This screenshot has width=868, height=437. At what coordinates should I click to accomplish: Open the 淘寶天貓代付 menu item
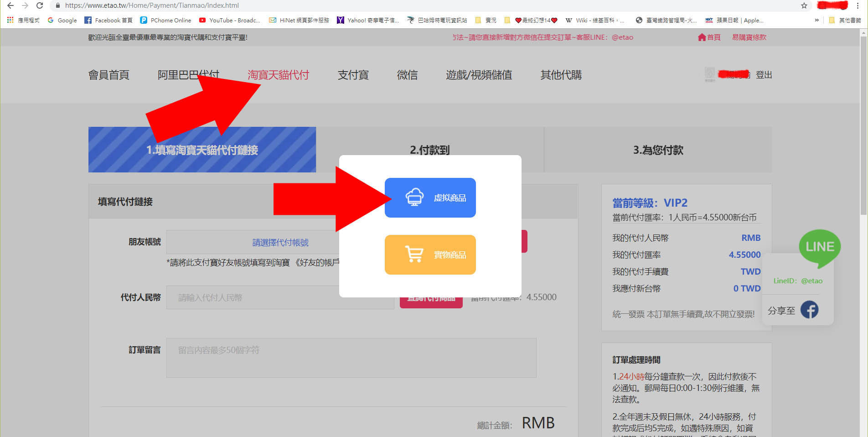[x=278, y=75]
